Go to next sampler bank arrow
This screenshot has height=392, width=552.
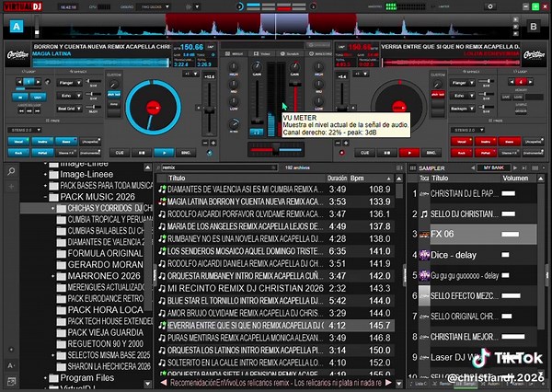click(515, 168)
